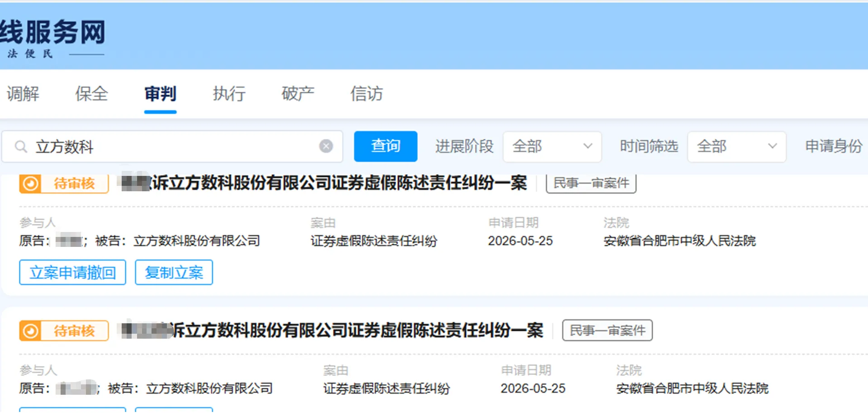The width and height of the screenshot is (868, 416).
Task: Click 立案申请撤回 in the first case
Action: tap(72, 272)
